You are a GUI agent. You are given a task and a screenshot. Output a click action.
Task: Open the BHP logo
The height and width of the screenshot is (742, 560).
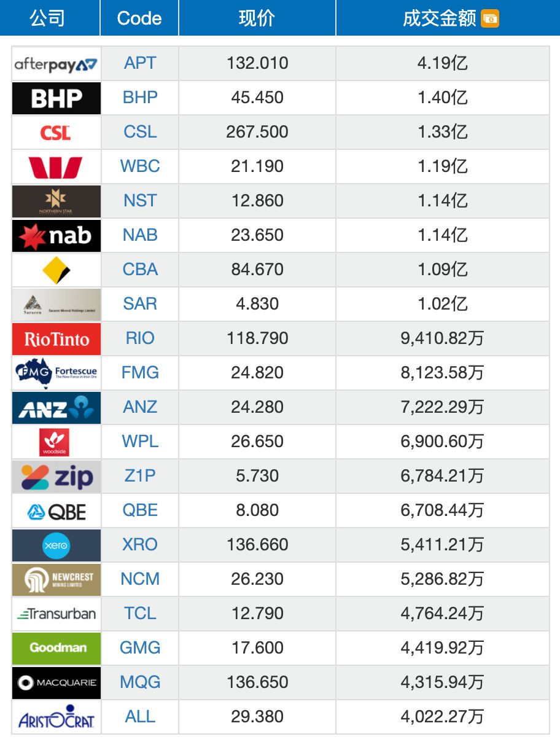click(x=56, y=98)
